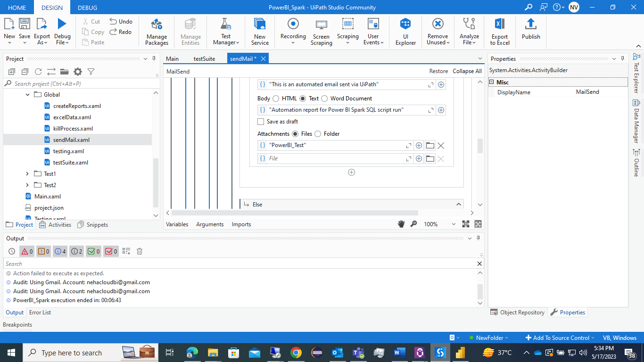Open createReports.xaml in the project tree
The width and height of the screenshot is (644, 362).
tap(77, 106)
